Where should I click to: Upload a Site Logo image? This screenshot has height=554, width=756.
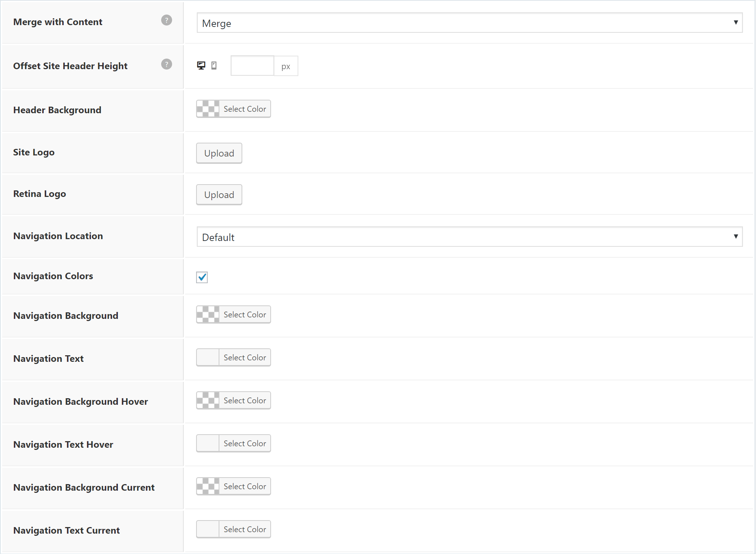pos(219,153)
